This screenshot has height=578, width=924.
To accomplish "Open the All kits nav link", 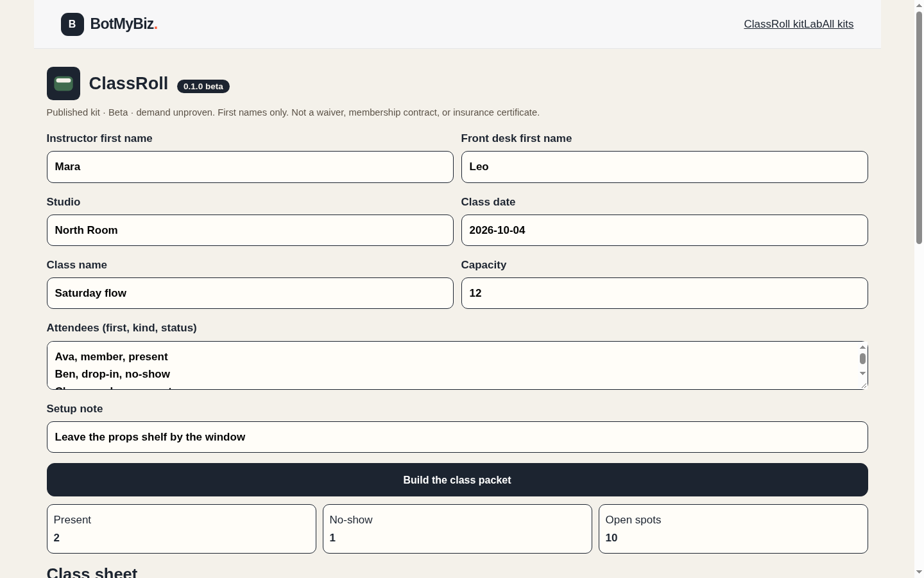I will [x=838, y=24].
